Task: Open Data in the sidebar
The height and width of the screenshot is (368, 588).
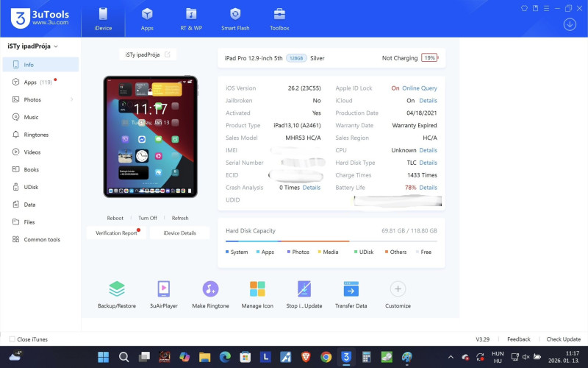Action: tap(40, 205)
